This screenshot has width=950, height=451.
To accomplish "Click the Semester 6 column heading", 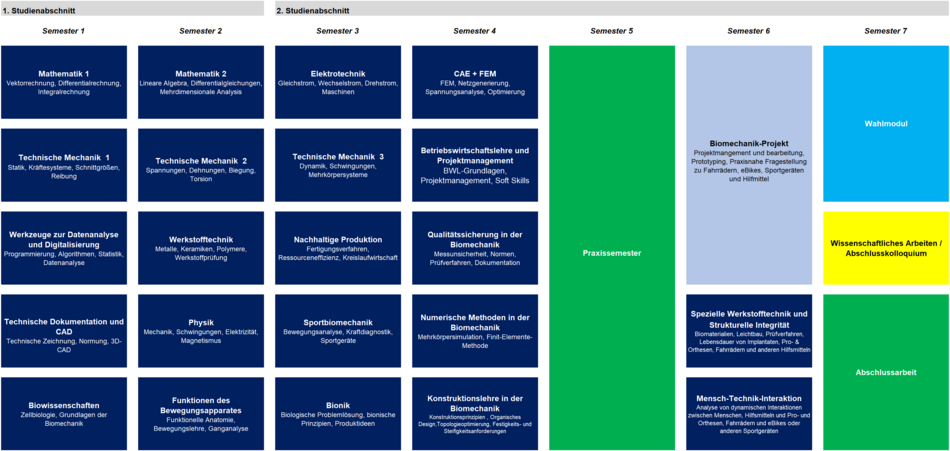I will click(x=749, y=31).
